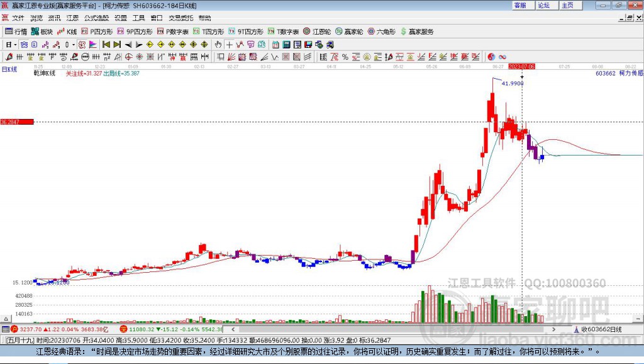The width and height of the screenshot is (644, 364).
Task: Open the T数字表 tool
Action: (x=284, y=31)
